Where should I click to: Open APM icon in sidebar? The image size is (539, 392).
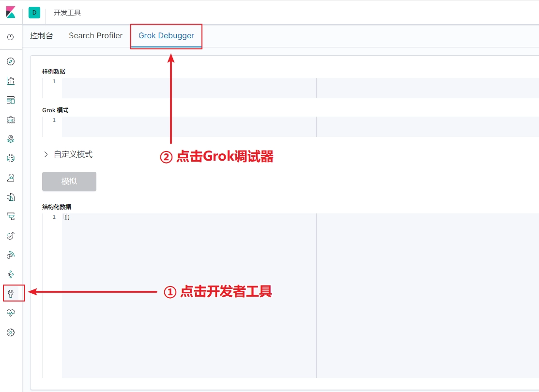pos(11,216)
